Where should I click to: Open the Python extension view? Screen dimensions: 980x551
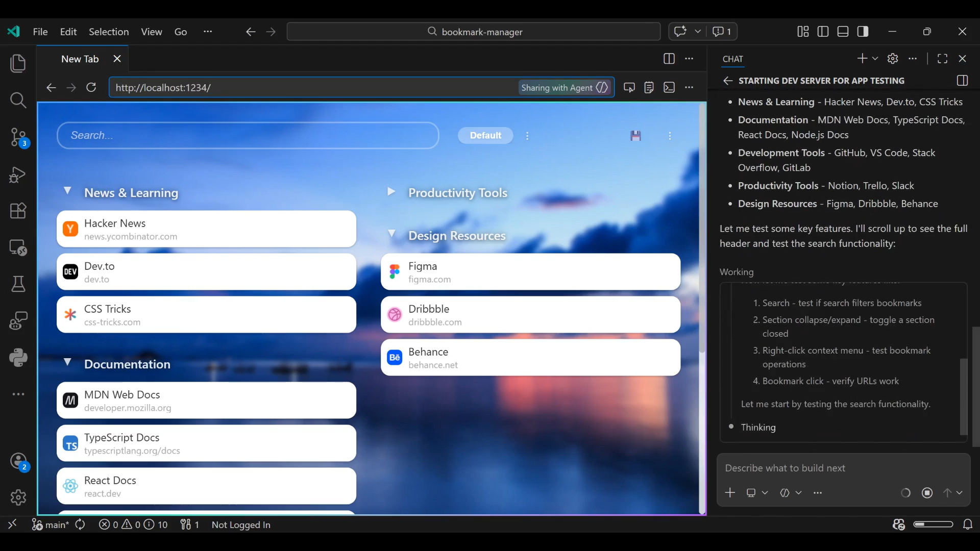pos(18,358)
